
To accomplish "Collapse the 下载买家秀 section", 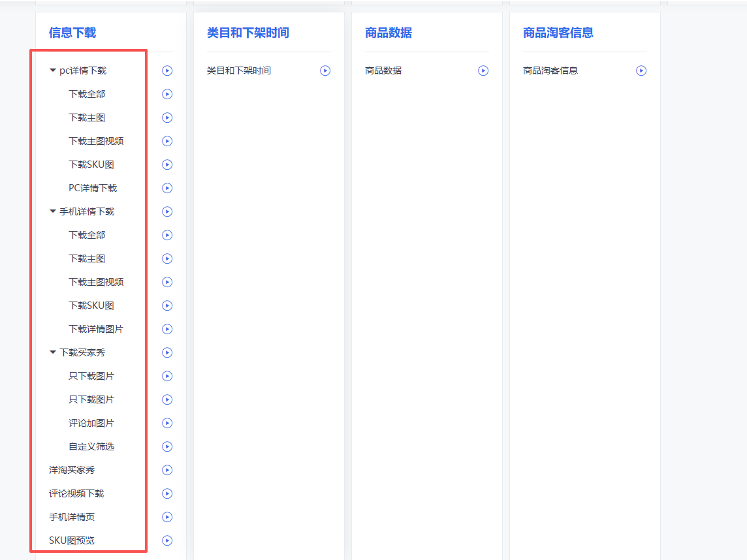I will point(53,352).
